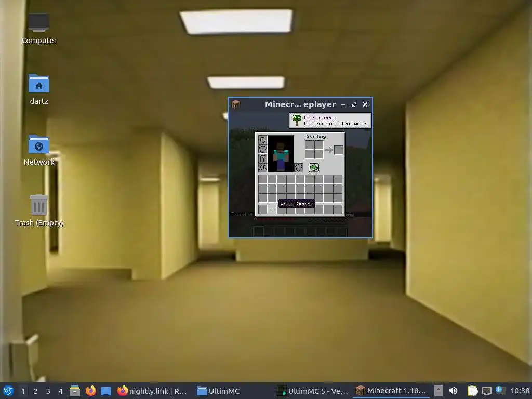Launch the file manager from taskbar

pos(75,391)
